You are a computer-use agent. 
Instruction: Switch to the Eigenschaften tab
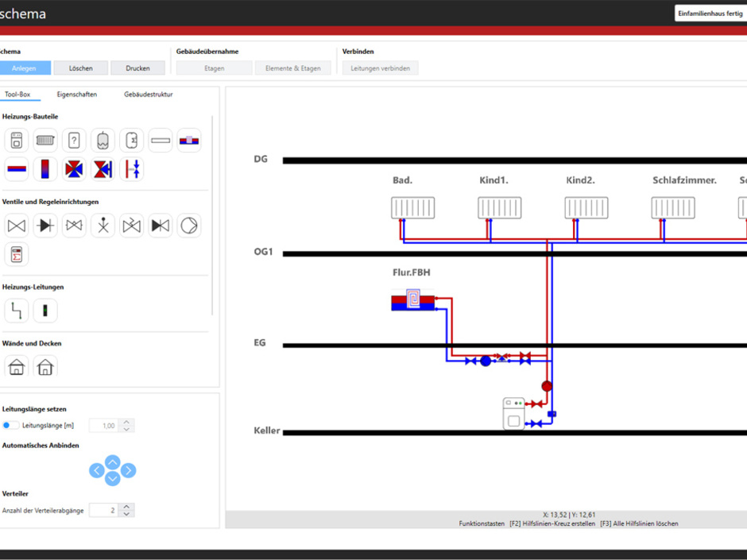tap(76, 94)
